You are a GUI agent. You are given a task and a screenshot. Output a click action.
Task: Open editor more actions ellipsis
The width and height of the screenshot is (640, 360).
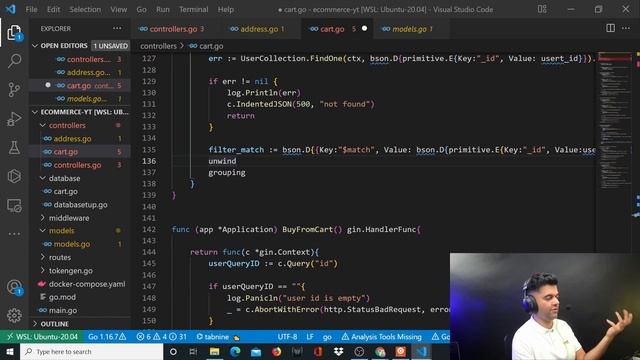tap(626, 28)
